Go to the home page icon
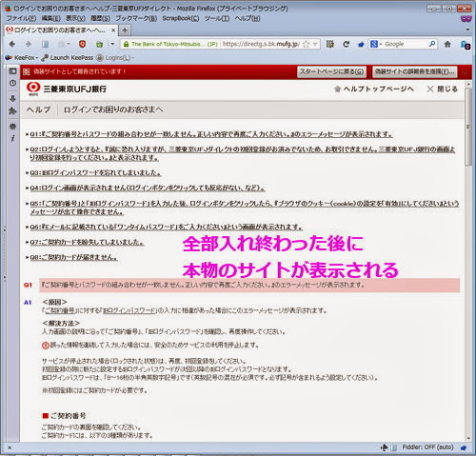 [x=447, y=44]
